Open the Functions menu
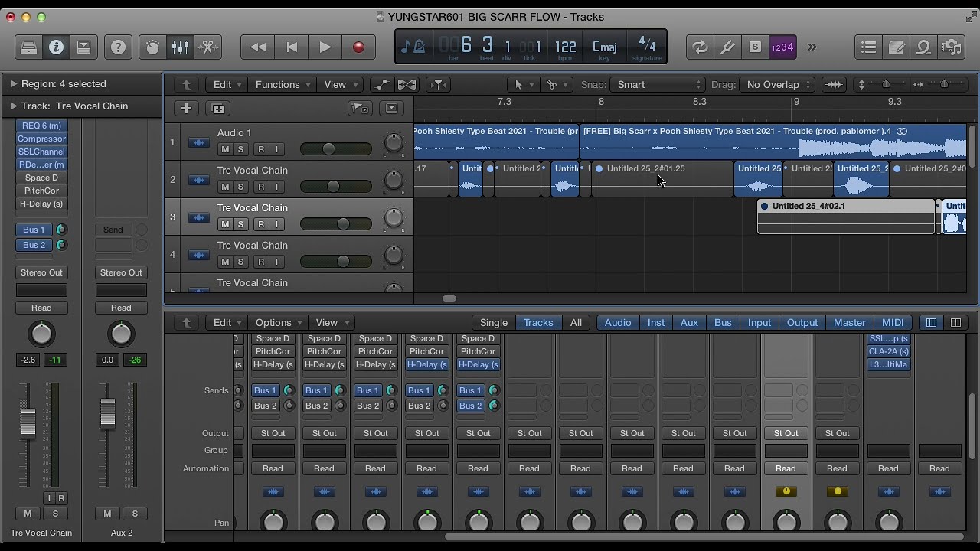Image resolution: width=980 pixels, height=551 pixels. tap(283, 85)
